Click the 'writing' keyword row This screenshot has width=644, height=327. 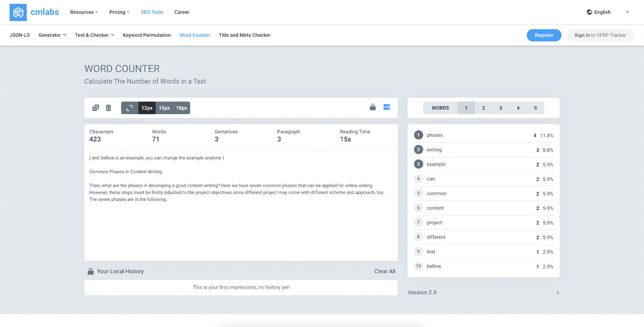click(483, 150)
